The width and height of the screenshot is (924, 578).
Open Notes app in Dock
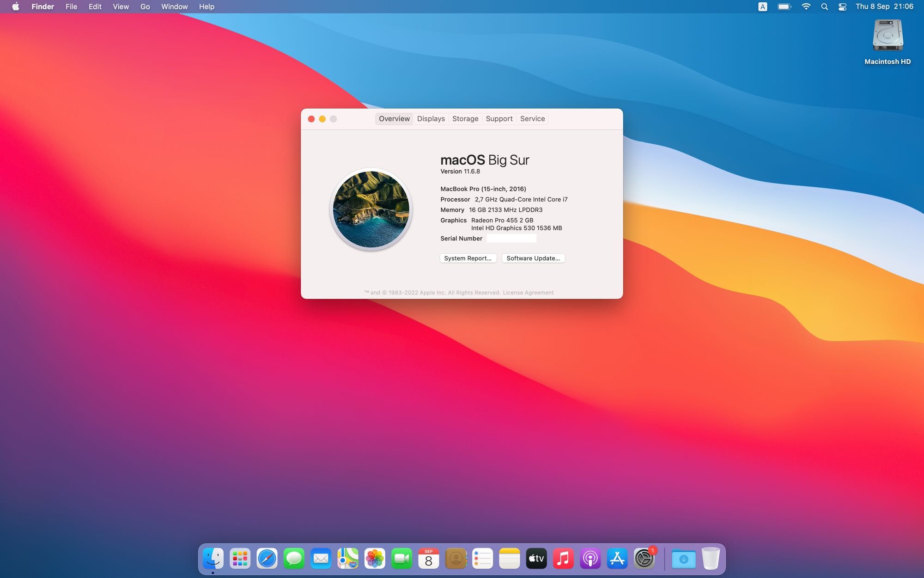(x=510, y=559)
